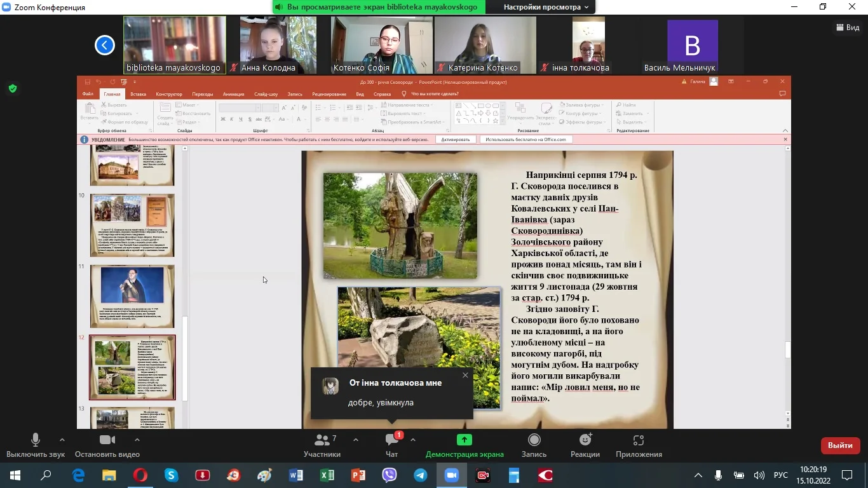Open the Chat panel with new message
This screenshot has width=868, height=488.
[391, 445]
